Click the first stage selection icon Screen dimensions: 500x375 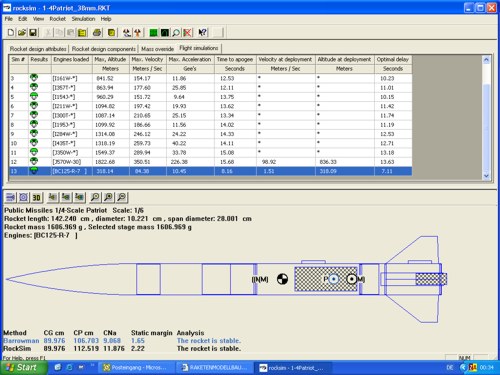coord(52,197)
